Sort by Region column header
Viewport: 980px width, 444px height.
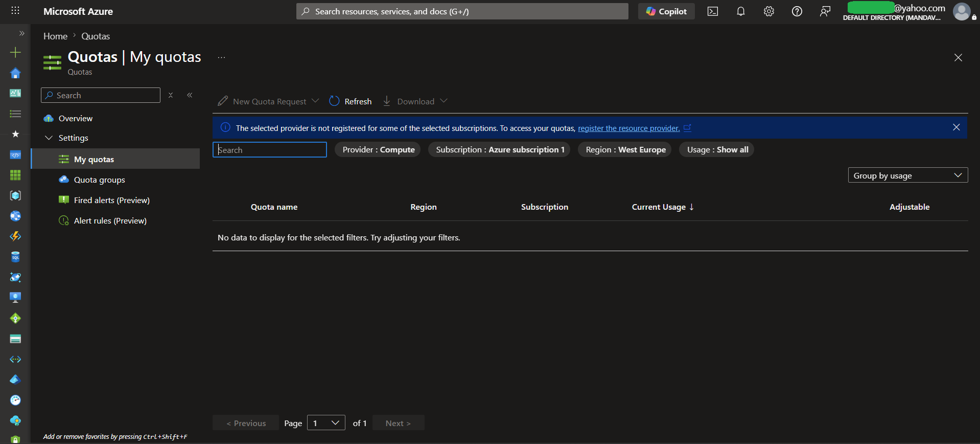point(424,207)
